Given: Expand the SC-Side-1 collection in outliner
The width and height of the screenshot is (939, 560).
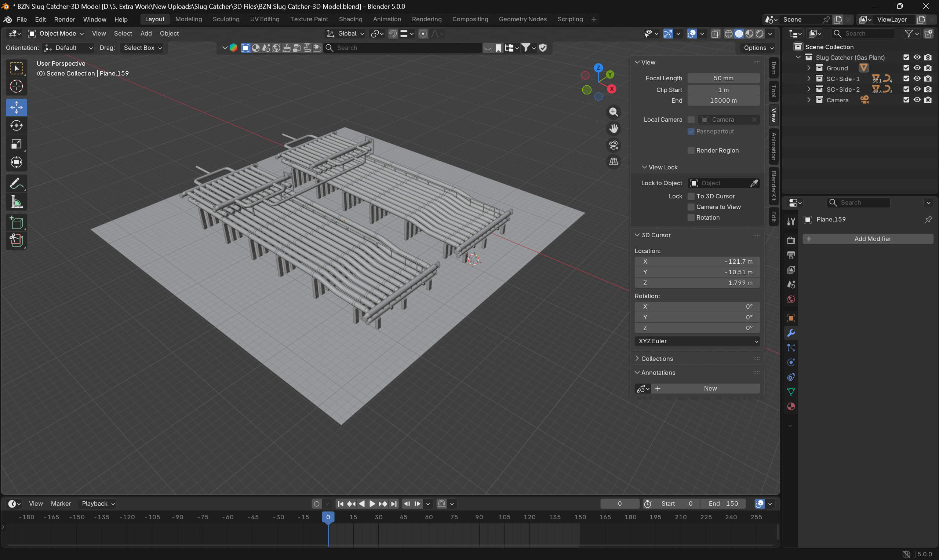Looking at the screenshot, I should 808,79.
